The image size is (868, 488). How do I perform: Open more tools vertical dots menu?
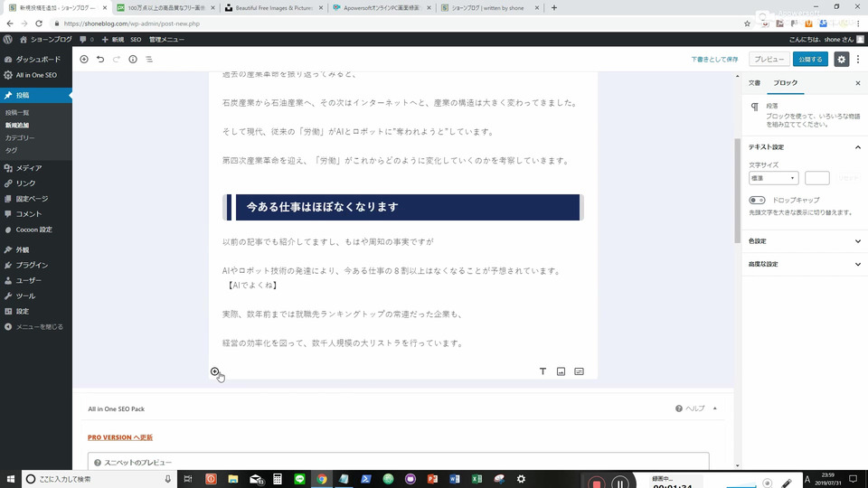(858, 60)
